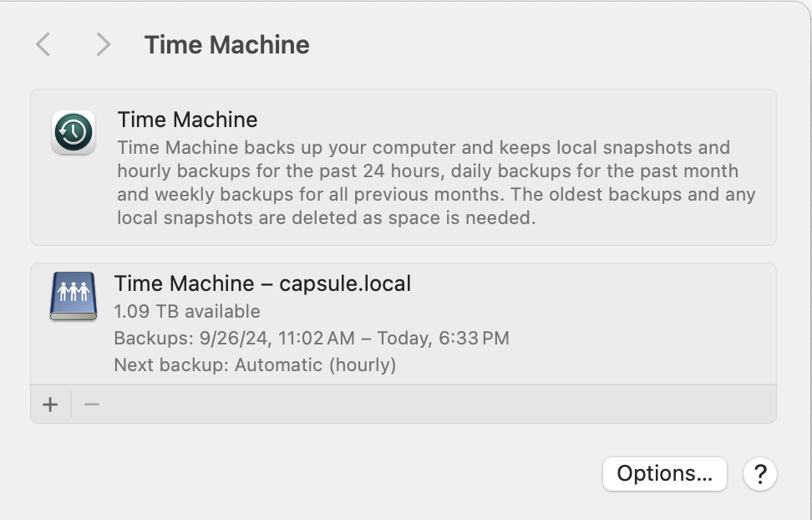Click divider between plus and minus buttons
812x520 pixels.
[72, 405]
